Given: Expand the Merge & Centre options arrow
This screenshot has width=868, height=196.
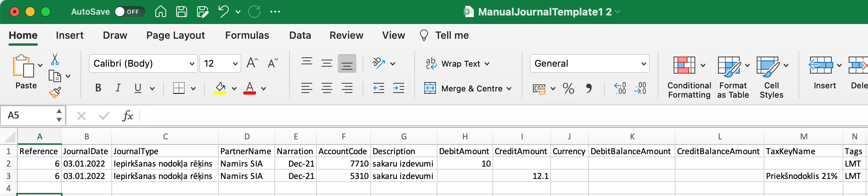Looking at the screenshot, I should (509, 89).
